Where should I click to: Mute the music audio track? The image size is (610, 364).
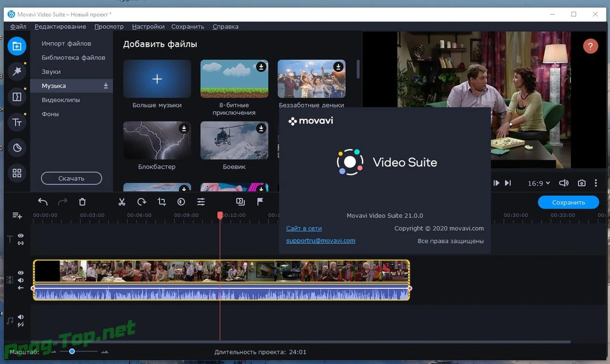[x=21, y=317]
